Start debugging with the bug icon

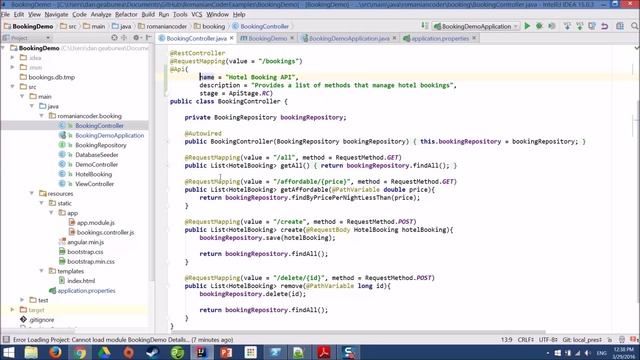(x=539, y=26)
